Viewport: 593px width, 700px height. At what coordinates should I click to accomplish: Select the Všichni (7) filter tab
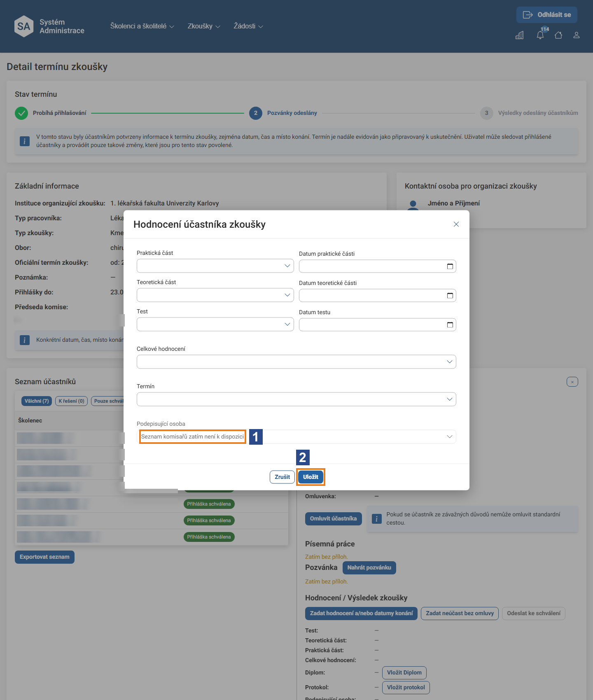[37, 401]
